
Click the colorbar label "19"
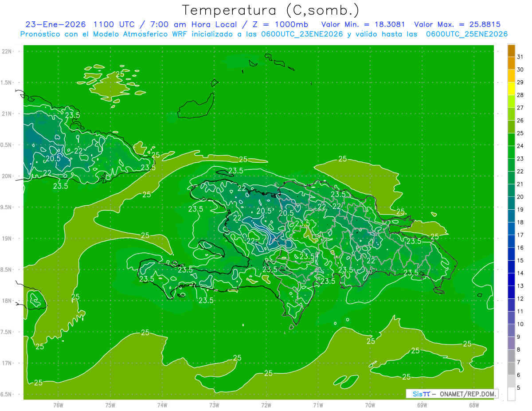[x=520, y=210]
